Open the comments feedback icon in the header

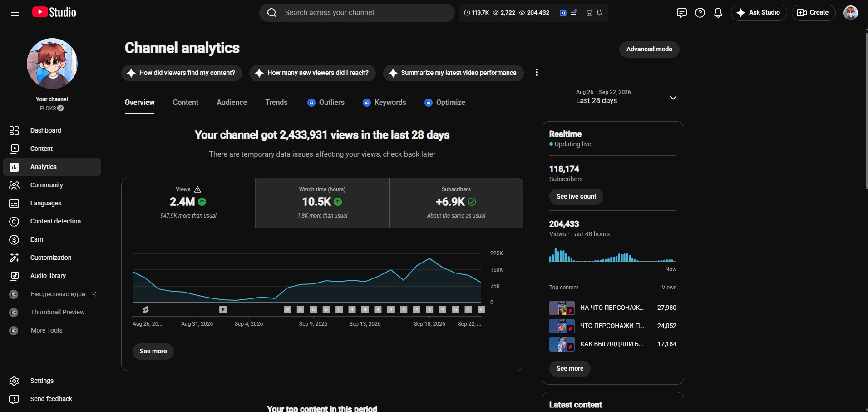click(x=681, y=13)
